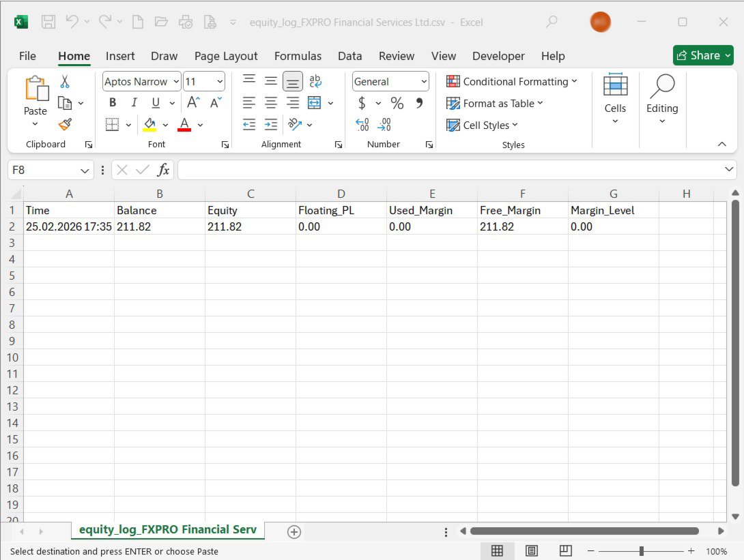Toggle Top Align vertical alignment
Viewport: 744px width, 560px height.
tap(249, 80)
